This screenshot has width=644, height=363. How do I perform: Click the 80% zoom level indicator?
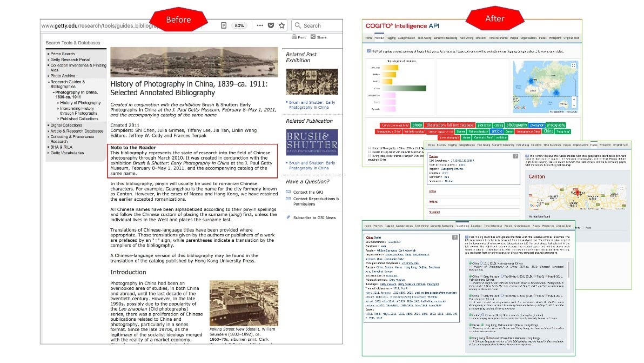pos(239,25)
